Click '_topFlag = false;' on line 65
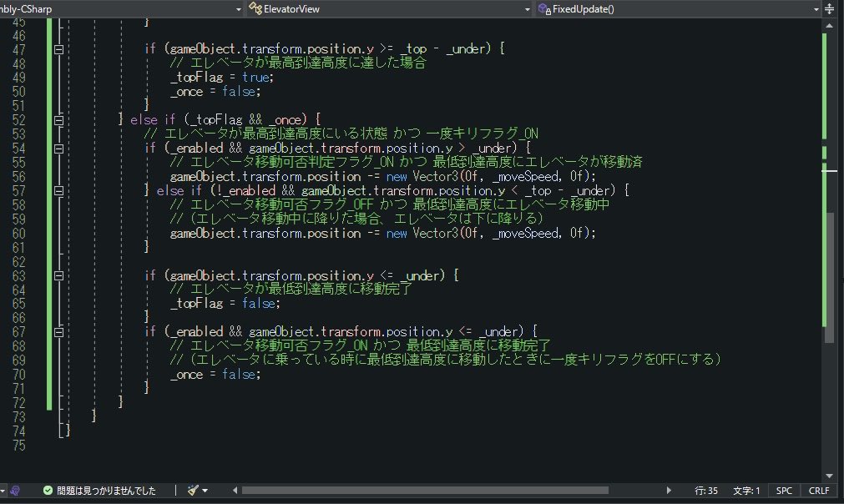The height and width of the screenshot is (504, 844). pos(225,304)
